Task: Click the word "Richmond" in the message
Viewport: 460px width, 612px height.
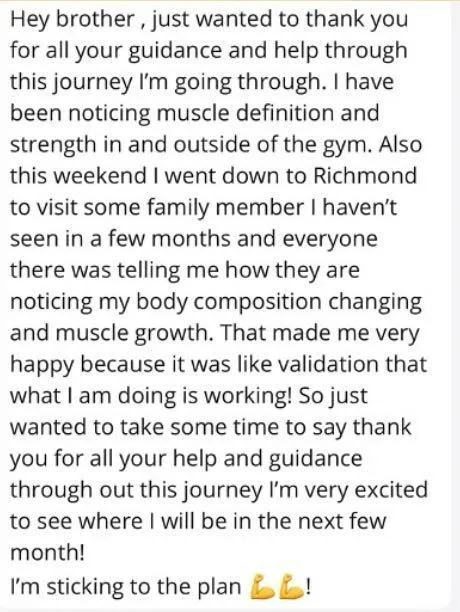Action: tap(365, 176)
